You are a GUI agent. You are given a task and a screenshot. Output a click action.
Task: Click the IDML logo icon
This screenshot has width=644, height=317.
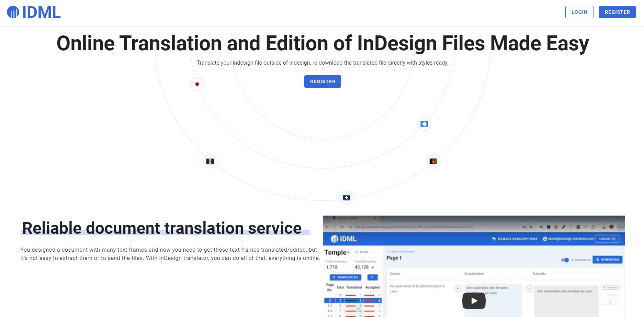pyautogui.click(x=13, y=12)
